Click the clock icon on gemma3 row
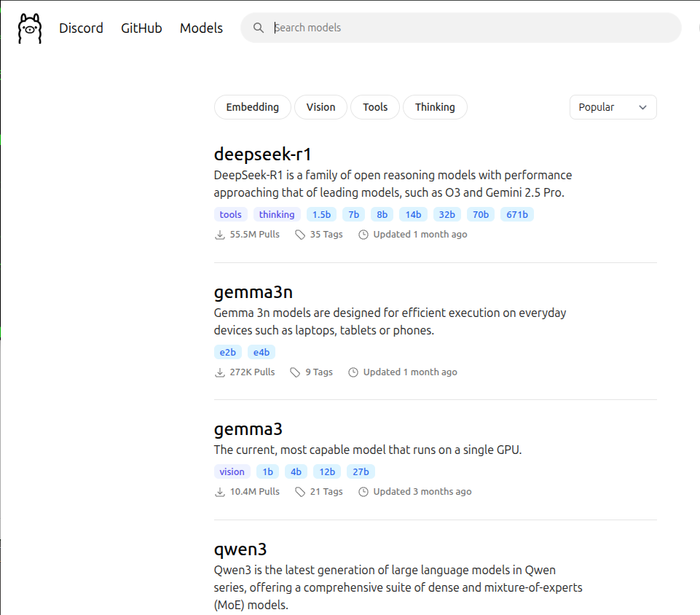The width and height of the screenshot is (700, 615). 363,492
